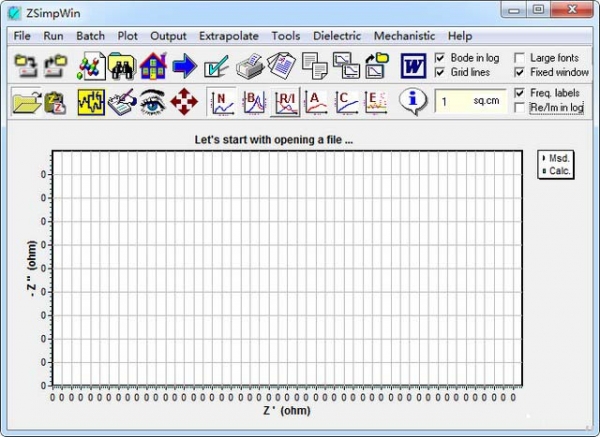600x437 pixels.
Task: Enable the Re/Im in log checkbox
Action: [x=519, y=108]
